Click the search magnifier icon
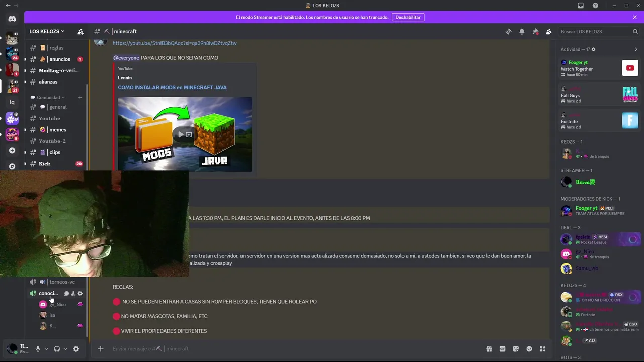 pyautogui.click(x=635, y=31)
